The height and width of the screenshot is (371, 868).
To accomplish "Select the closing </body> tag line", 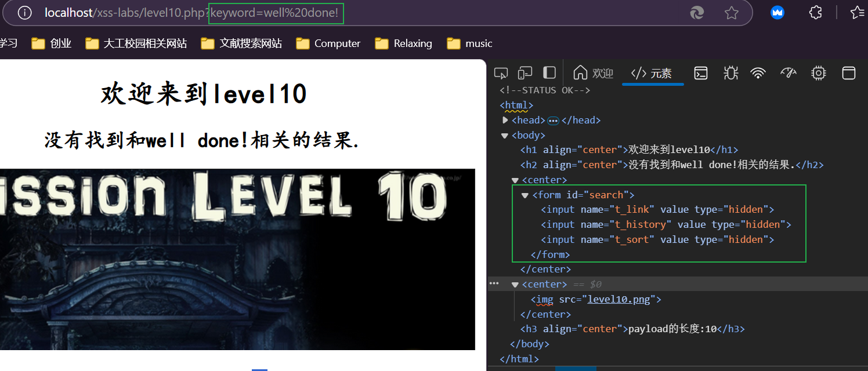I will click(529, 344).
